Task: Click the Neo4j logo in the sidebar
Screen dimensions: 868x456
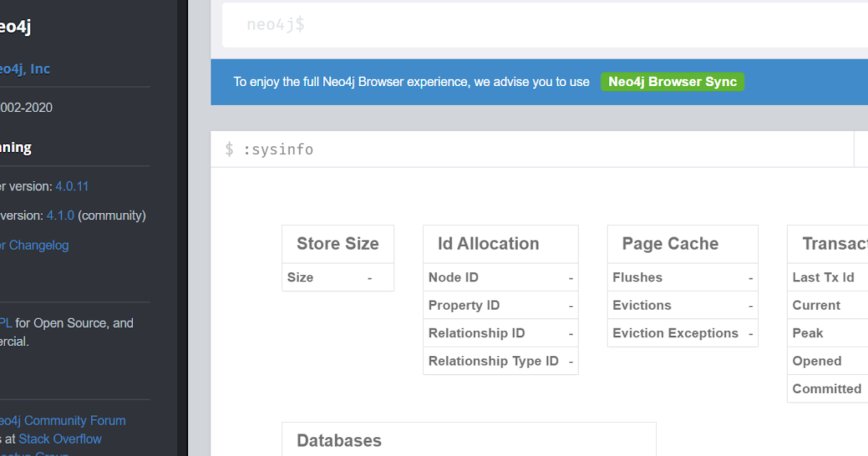Action: (14, 26)
